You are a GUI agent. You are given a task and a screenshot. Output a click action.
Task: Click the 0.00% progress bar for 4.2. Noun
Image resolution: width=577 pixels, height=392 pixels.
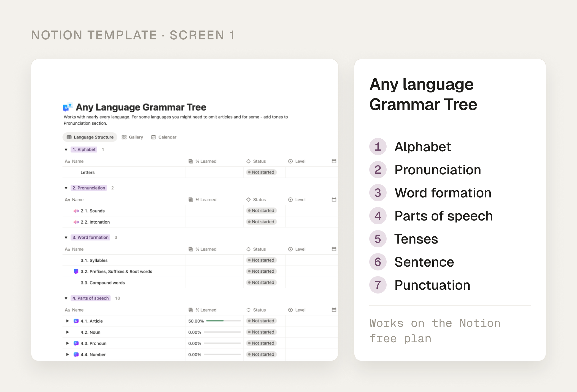click(222, 332)
